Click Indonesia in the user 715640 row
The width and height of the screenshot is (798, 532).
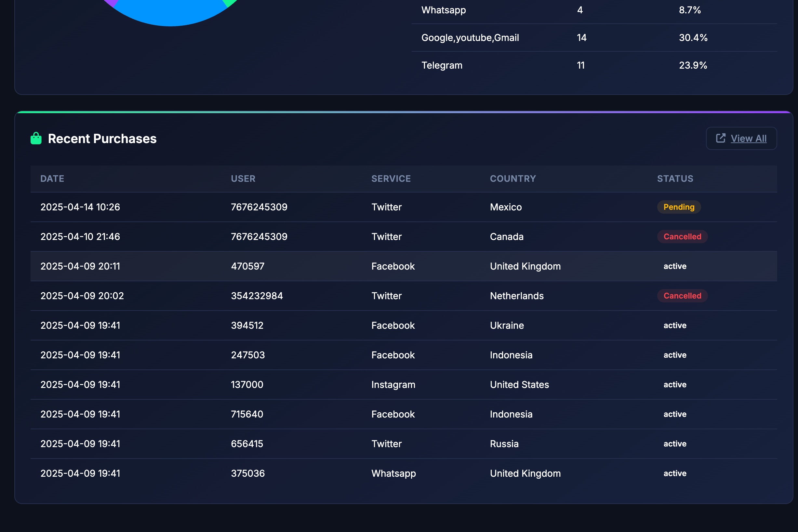511,414
